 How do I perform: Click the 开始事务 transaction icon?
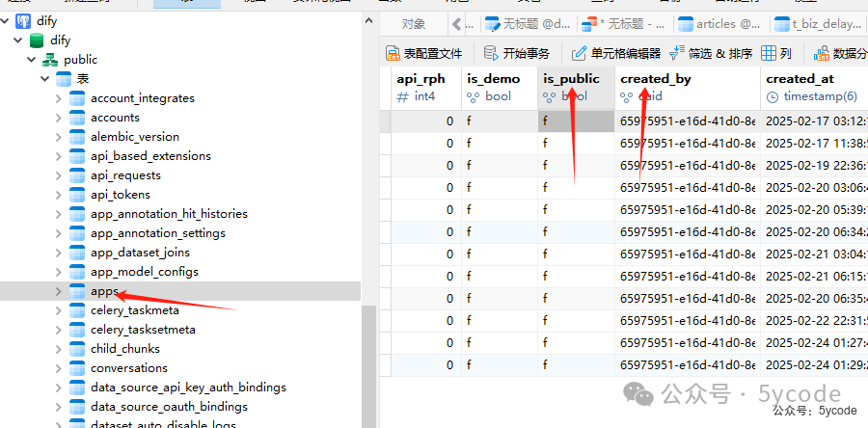click(x=491, y=53)
